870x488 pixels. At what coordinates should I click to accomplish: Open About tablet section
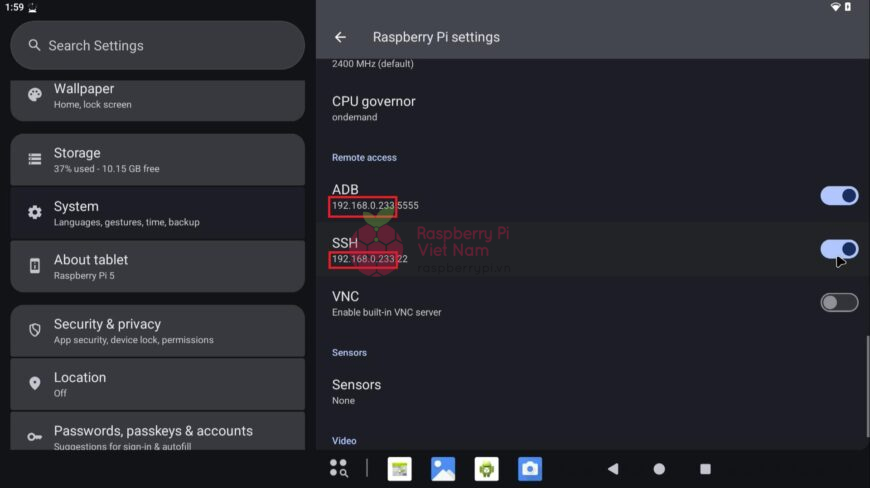[x=157, y=266]
